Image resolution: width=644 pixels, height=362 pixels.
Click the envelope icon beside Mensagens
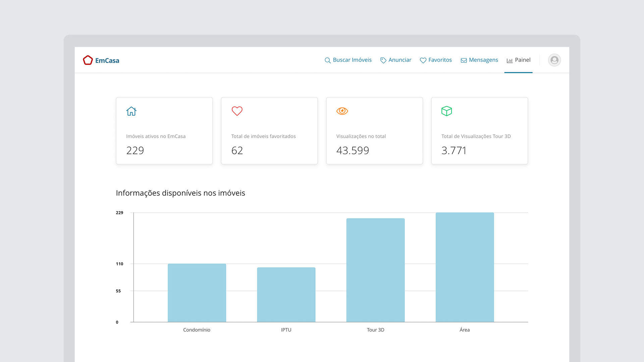(464, 60)
